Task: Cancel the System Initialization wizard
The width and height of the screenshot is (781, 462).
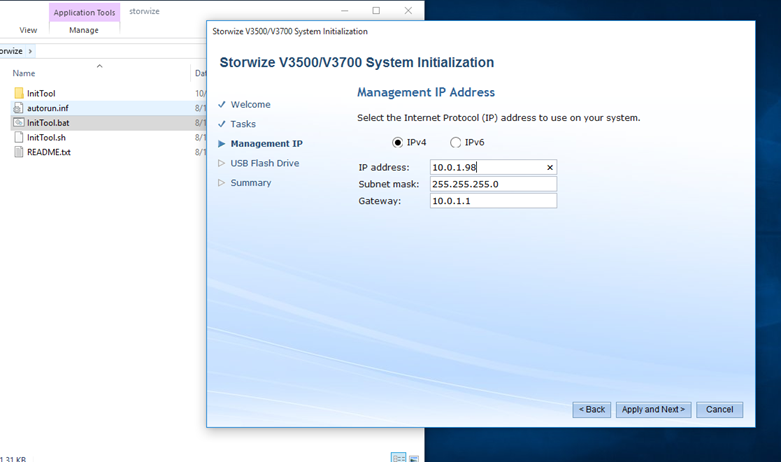Action: (x=719, y=410)
